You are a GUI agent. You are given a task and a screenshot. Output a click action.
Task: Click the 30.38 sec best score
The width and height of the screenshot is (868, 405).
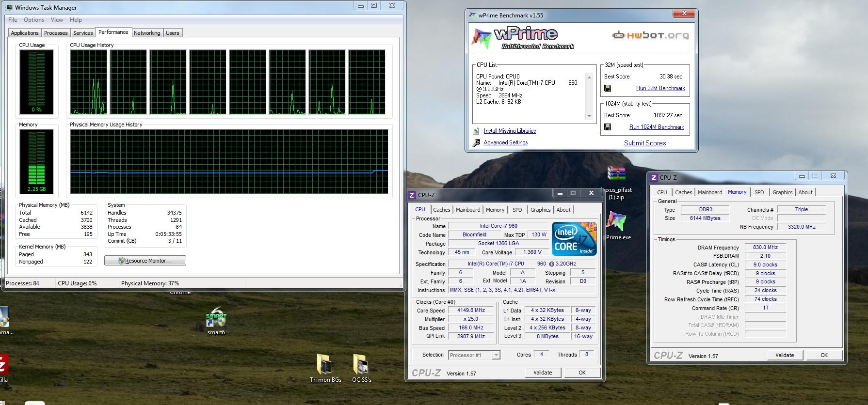671,77
